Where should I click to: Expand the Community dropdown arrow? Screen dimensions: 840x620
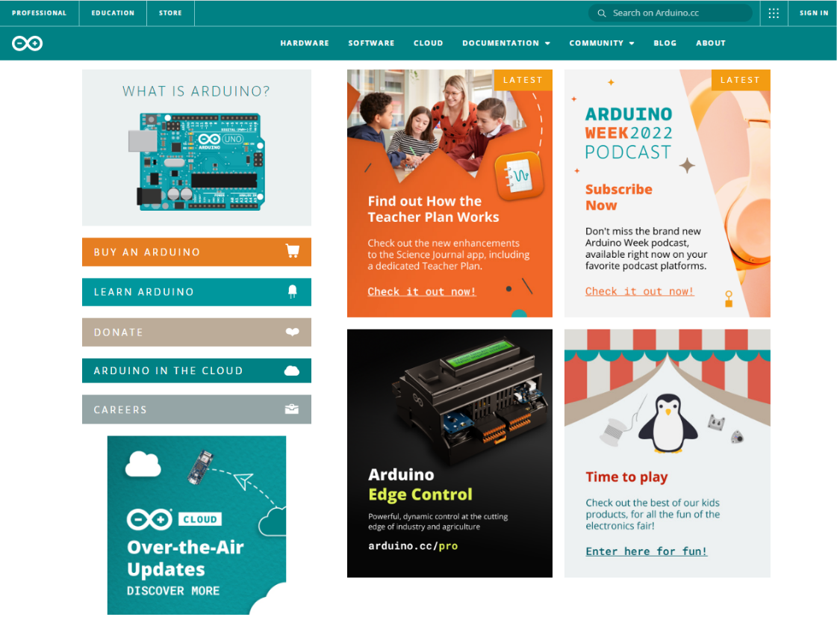pos(632,43)
